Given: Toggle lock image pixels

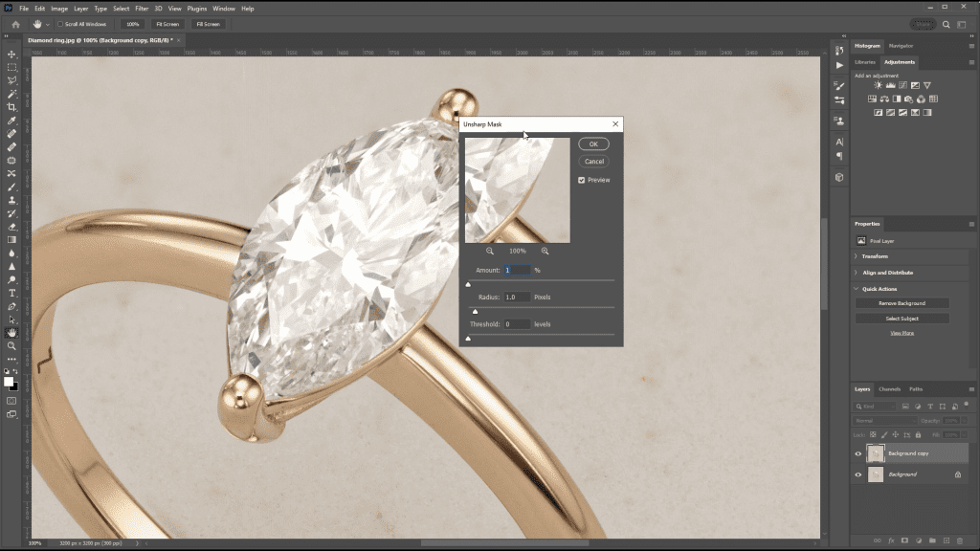Looking at the screenshot, I should [884, 435].
